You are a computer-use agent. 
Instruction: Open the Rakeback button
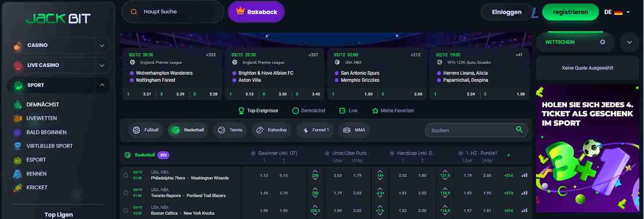(256, 12)
